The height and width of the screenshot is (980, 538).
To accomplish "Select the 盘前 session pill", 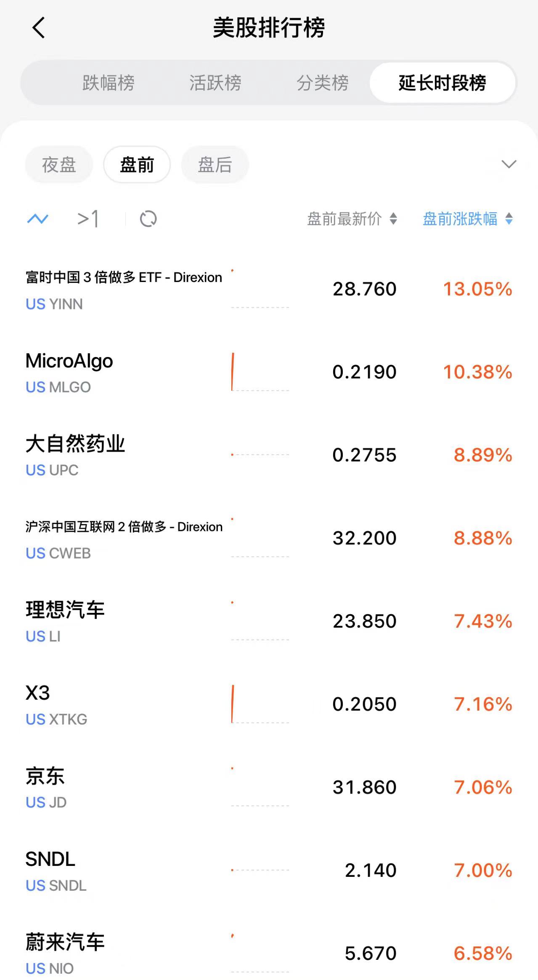I will point(137,165).
